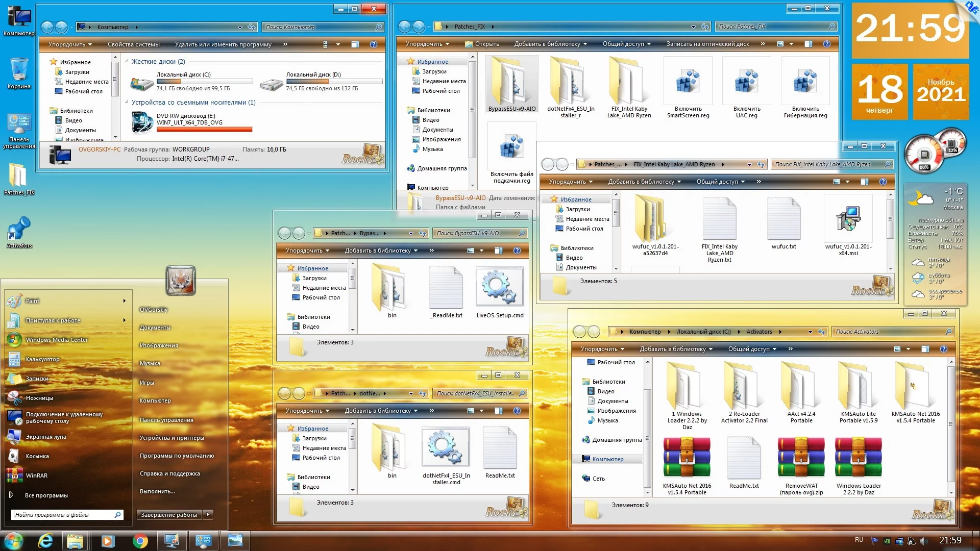Image resolution: width=980 pixels, height=551 pixels.
Task: Open the shutdown options arrow next to Завершение работы
Action: tap(208, 515)
